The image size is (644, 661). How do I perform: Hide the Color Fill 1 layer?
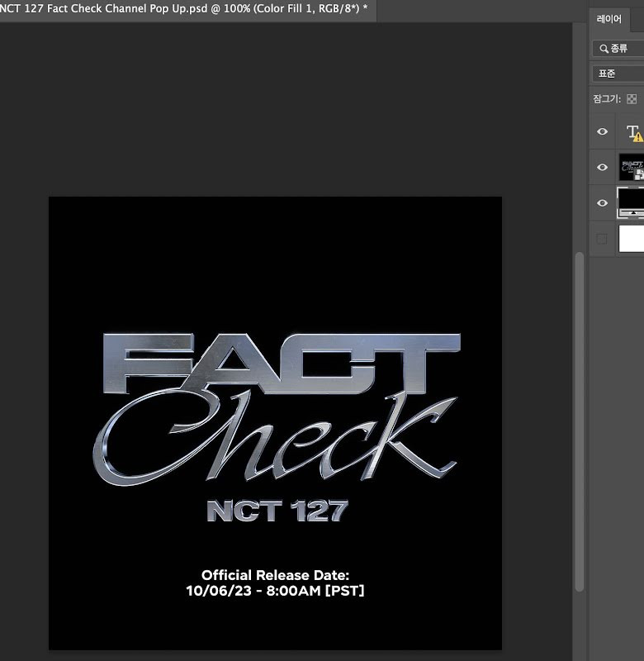coord(602,203)
